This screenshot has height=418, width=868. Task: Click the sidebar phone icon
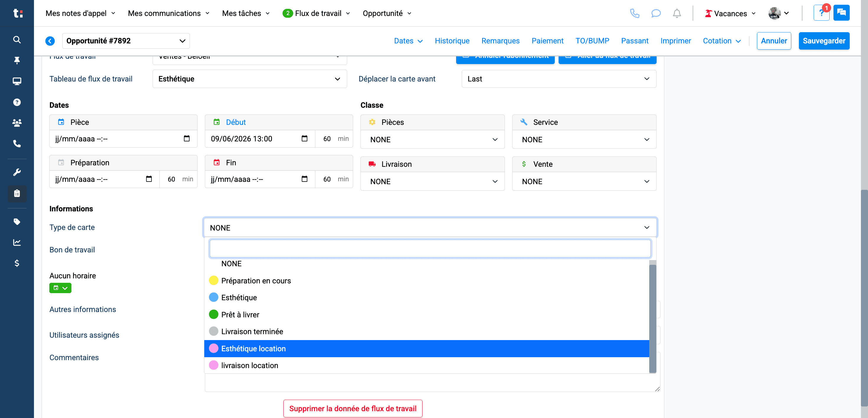coord(17,144)
